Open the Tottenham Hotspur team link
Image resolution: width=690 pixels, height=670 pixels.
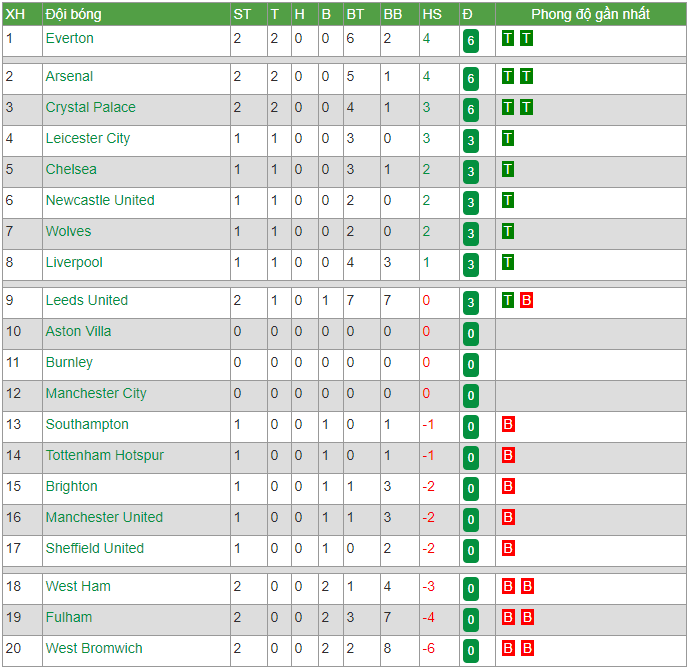point(105,455)
